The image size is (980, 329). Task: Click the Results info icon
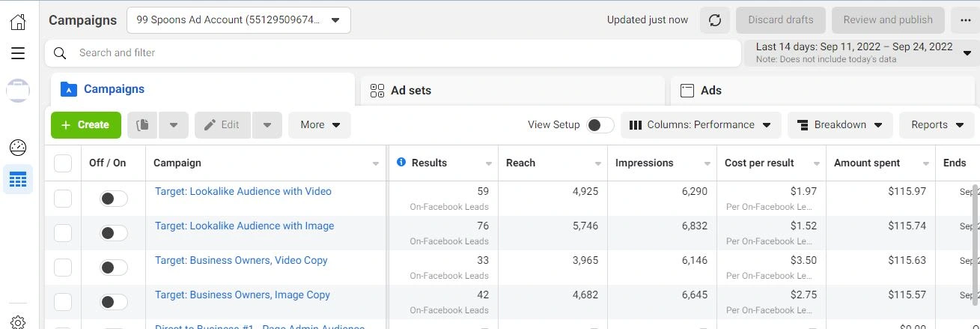[x=401, y=162]
